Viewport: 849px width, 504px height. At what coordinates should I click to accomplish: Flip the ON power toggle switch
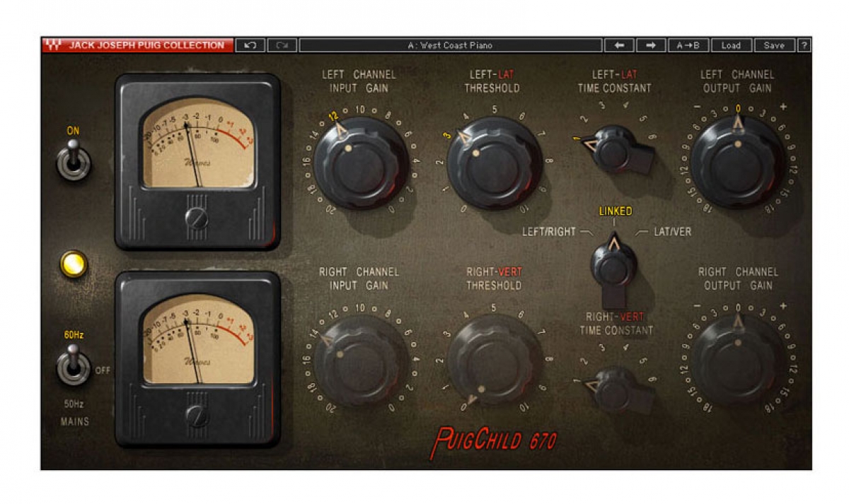pos(74,159)
